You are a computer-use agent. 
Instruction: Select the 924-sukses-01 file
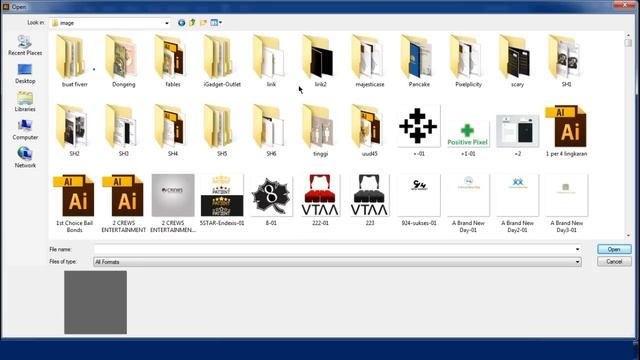click(419, 200)
